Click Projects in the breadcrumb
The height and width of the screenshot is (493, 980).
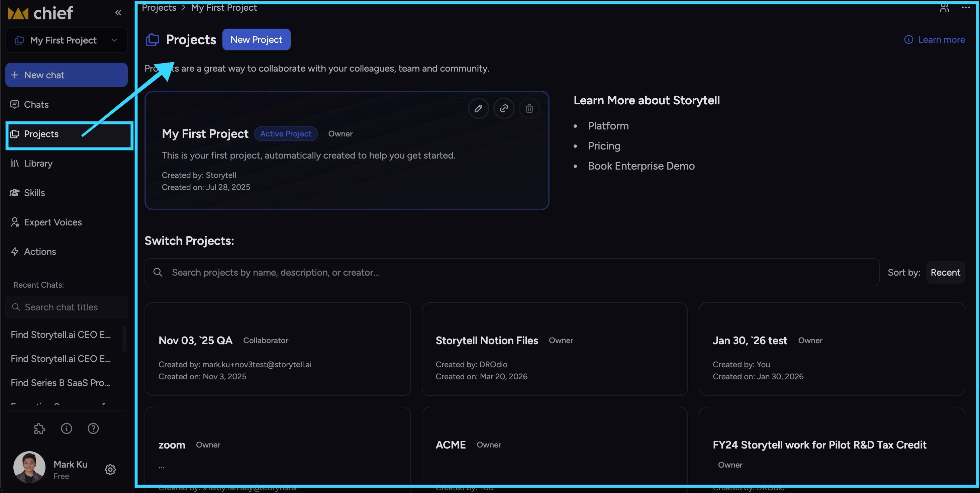(159, 8)
